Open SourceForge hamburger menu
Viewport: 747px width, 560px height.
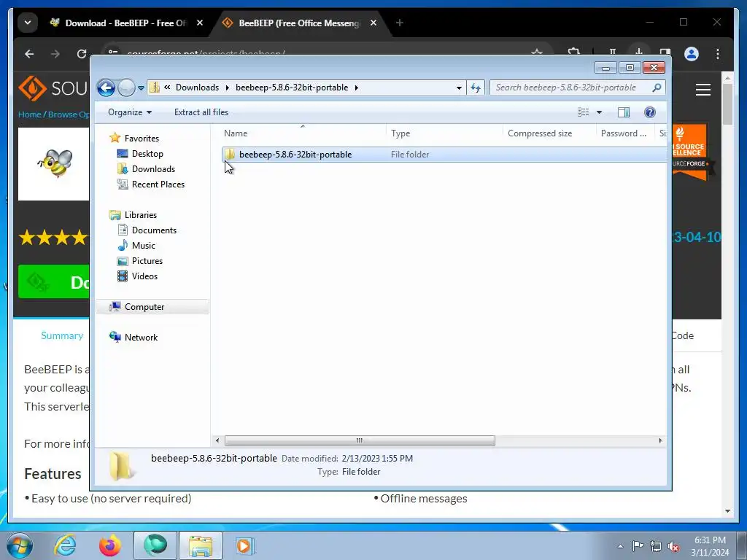coord(703,90)
